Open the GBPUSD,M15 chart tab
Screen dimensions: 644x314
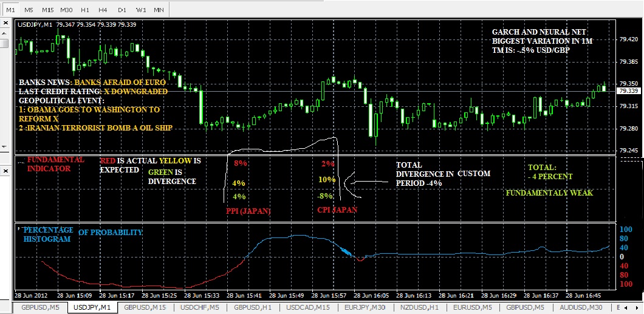point(145,307)
